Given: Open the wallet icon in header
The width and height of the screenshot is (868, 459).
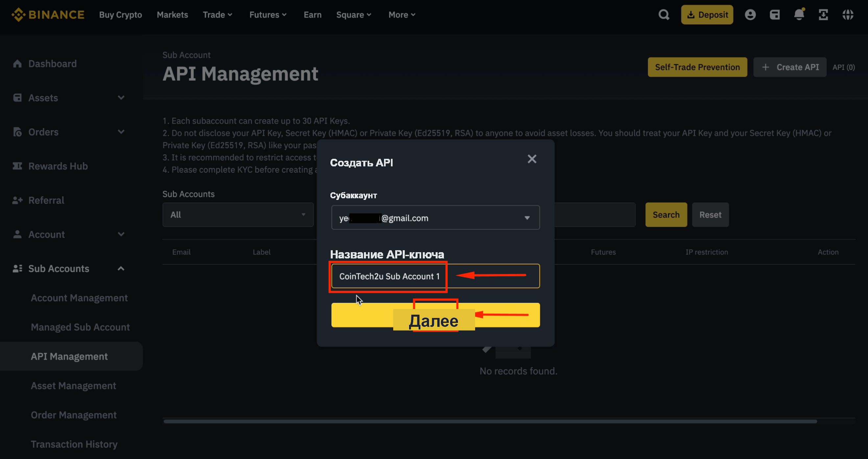Looking at the screenshot, I should click(x=775, y=15).
